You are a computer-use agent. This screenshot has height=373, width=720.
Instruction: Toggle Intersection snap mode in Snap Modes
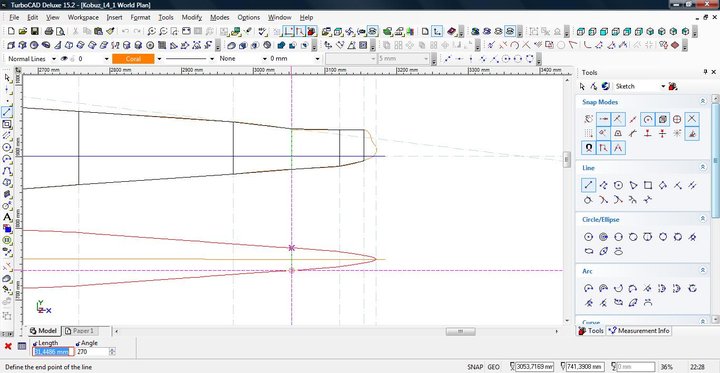click(692, 119)
